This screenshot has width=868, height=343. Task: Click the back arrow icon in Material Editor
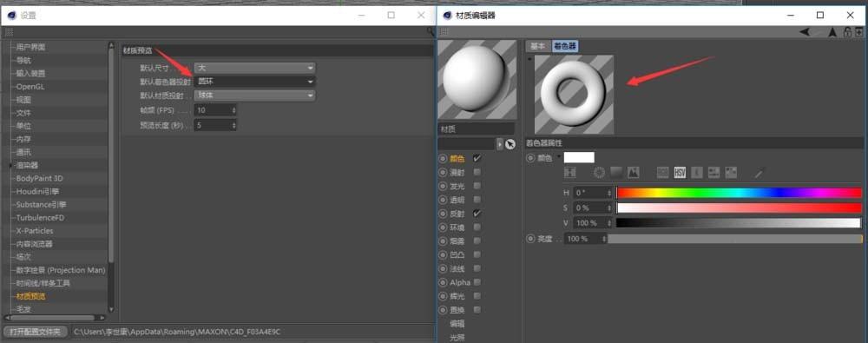pyautogui.click(x=805, y=32)
